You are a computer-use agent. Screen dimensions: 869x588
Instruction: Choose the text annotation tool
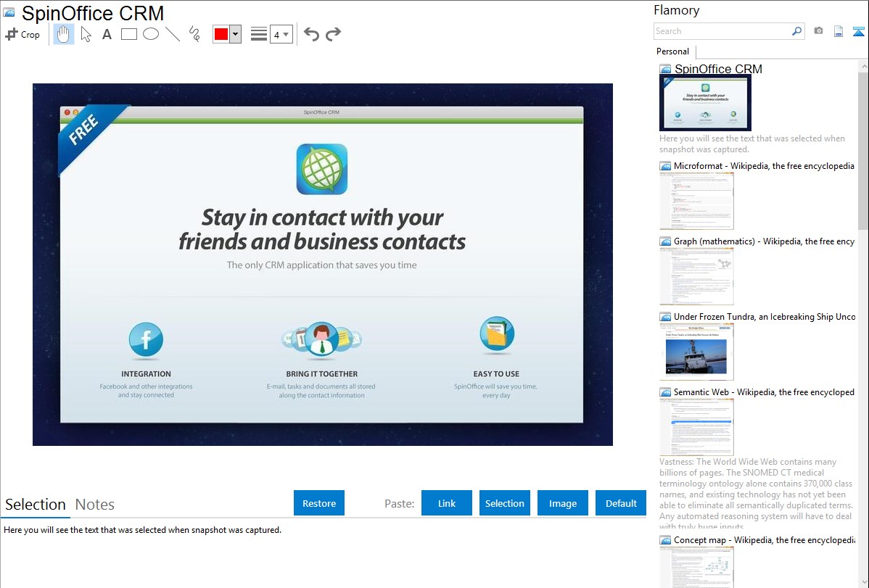tap(107, 34)
